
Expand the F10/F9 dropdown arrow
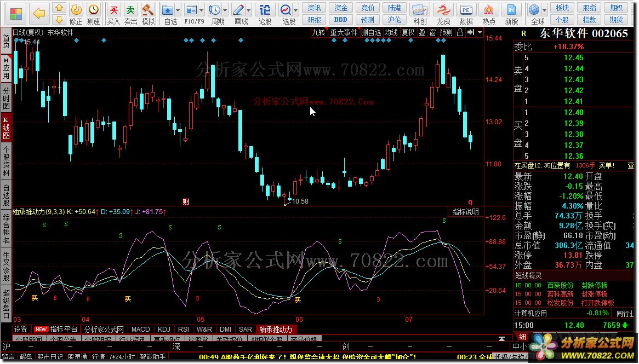tap(201, 10)
